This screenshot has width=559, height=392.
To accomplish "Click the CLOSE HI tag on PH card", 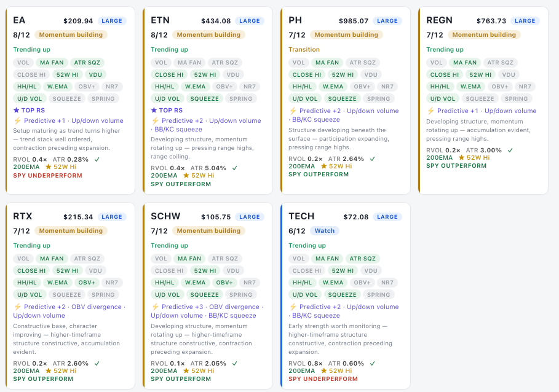I will pyautogui.click(x=307, y=75).
